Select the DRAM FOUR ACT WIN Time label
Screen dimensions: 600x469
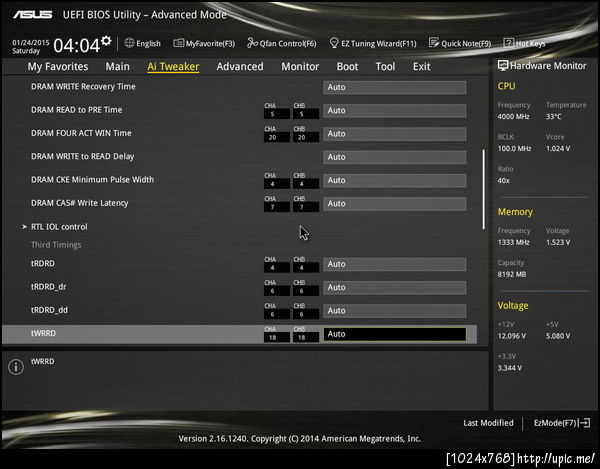tap(81, 134)
